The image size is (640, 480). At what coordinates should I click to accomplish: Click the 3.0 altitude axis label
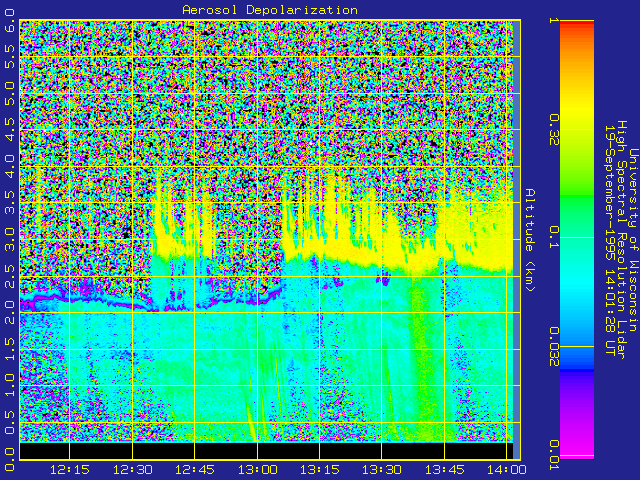tap(9, 240)
